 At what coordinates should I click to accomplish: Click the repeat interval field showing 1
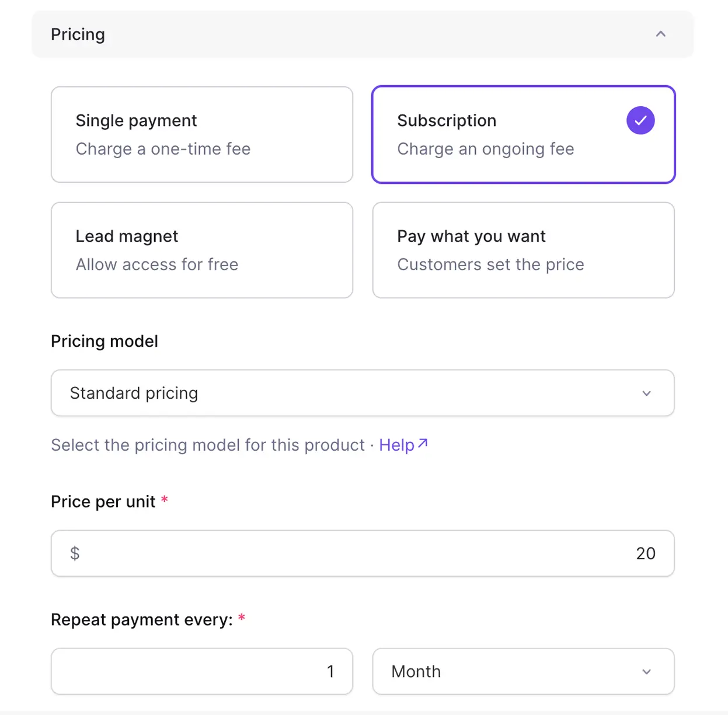201,672
